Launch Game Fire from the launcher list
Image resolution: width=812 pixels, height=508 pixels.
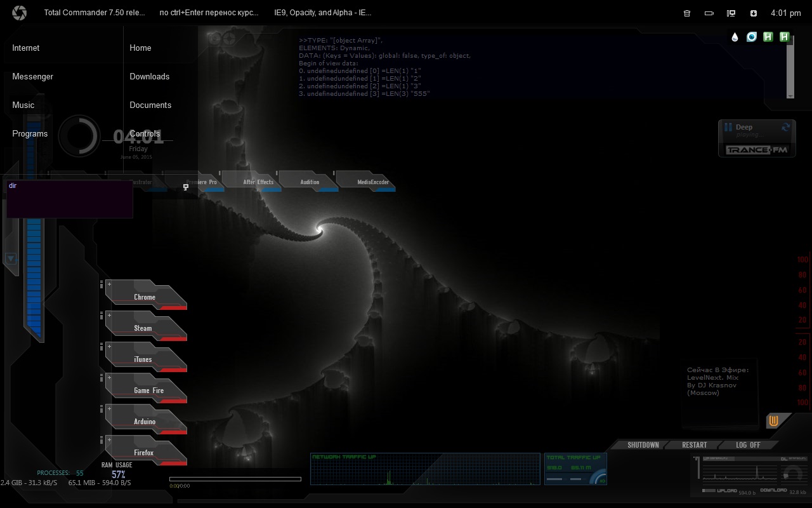(146, 389)
